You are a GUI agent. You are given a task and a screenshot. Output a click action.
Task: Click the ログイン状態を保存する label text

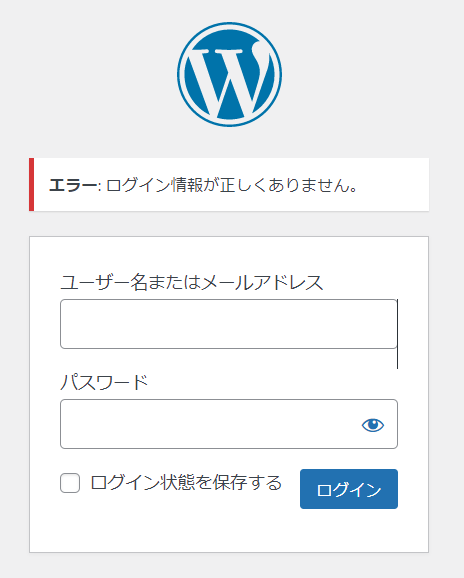click(186, 483)
